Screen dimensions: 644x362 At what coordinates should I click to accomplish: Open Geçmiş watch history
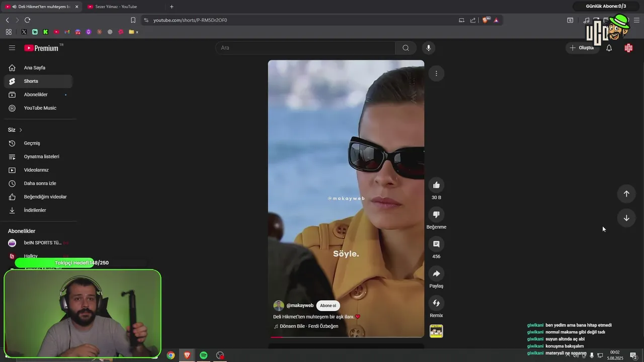[x=38, y=143]
